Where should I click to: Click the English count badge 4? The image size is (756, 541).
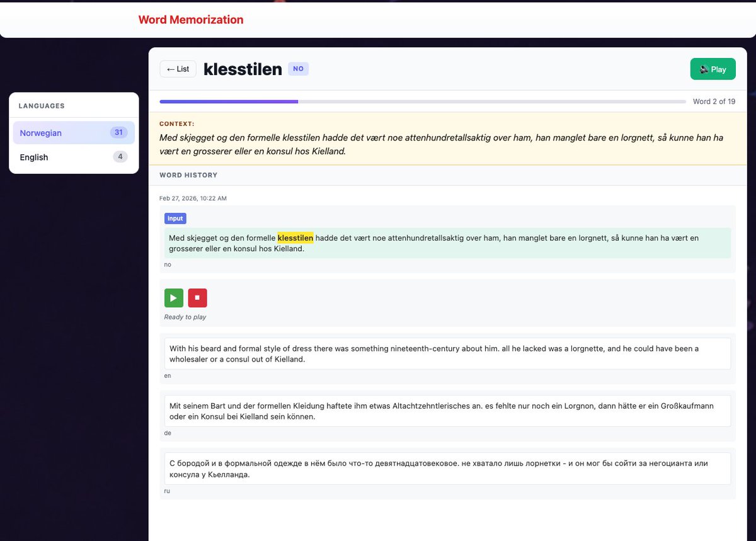click(x=120, y=157)
